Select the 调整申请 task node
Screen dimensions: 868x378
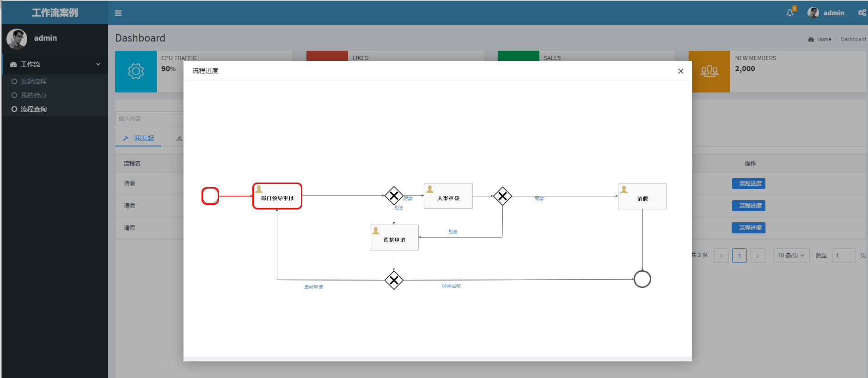(394, 238)
